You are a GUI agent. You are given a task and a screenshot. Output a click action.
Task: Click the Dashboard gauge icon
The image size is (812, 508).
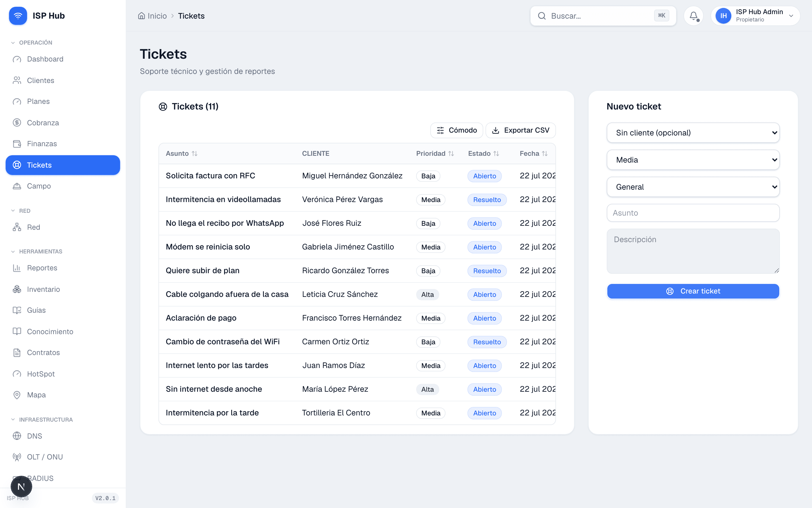tap(17, 59)
